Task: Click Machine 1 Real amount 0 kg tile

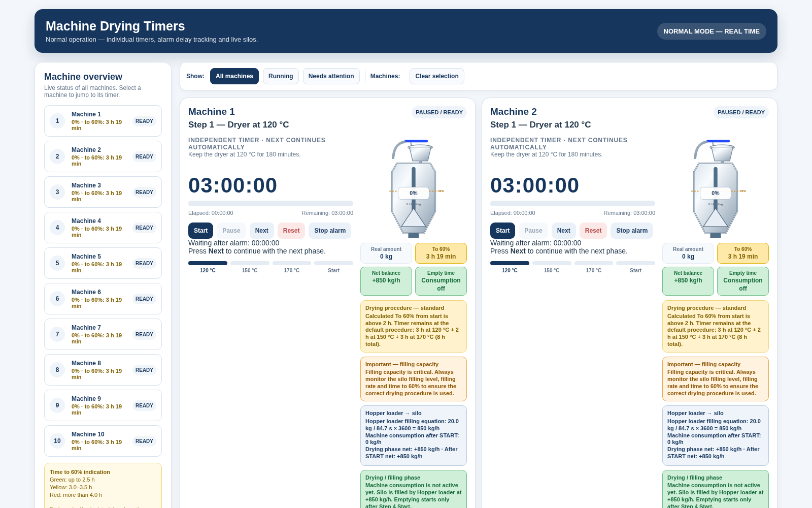Action: (x=386, y=253)
